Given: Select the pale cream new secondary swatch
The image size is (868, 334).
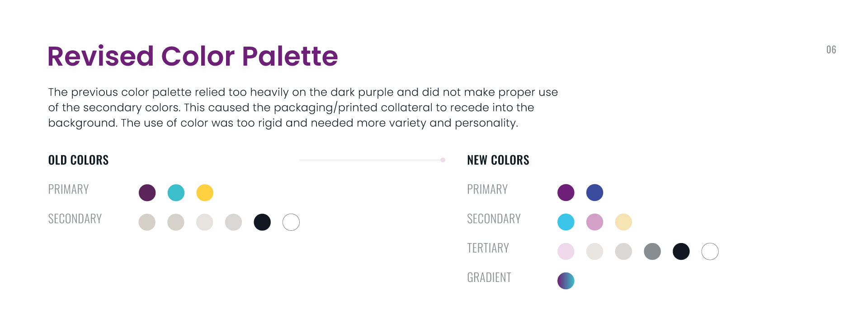Looking at the screenshot, I should (x=623, y=222).
